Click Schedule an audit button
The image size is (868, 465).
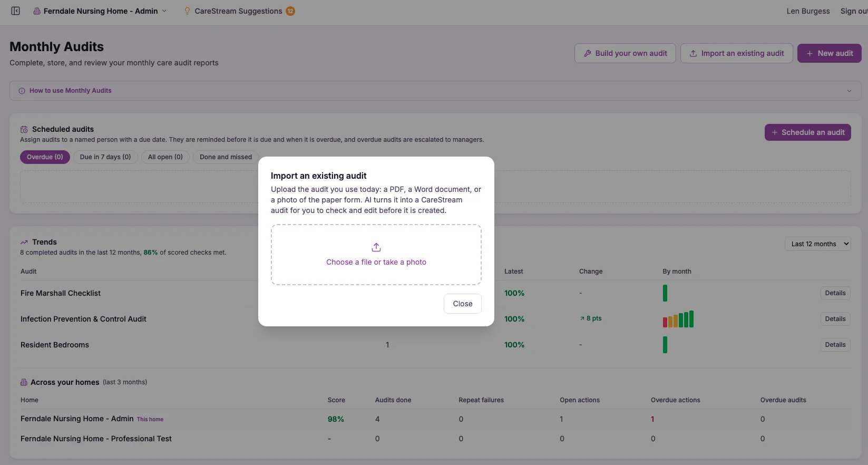click(x=808, y=132)
